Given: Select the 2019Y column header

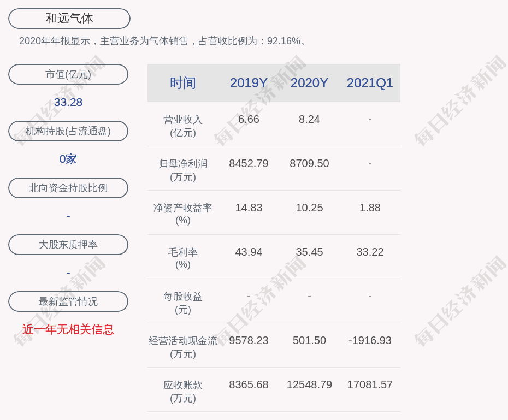Looking at the screenshot, I should click(249, 83).
